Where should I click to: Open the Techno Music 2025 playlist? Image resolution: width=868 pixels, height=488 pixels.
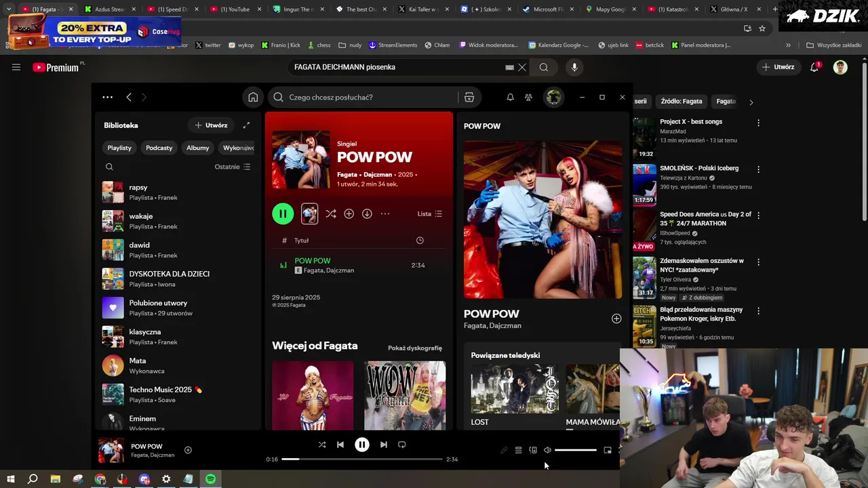176,394
